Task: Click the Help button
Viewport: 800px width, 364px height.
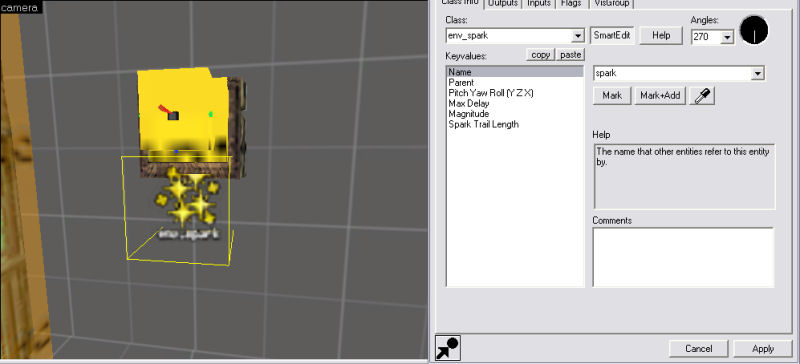Action: [661, 36]
